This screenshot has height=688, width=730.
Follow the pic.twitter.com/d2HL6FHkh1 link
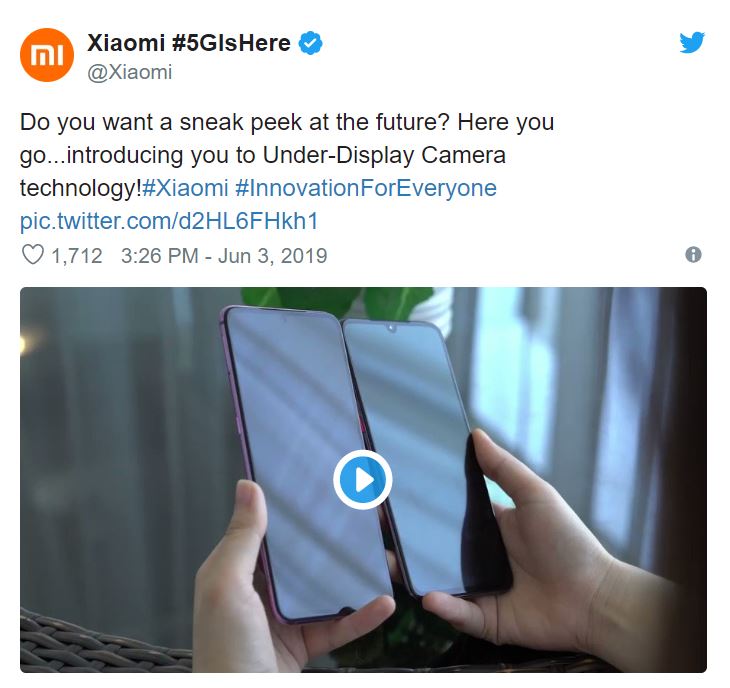click(x=169, y=221)
